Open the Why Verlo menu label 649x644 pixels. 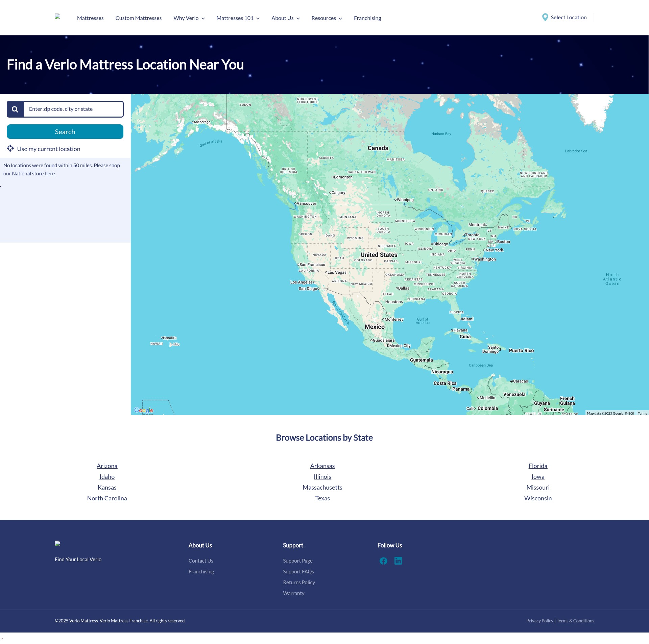(x=186, y=18)
